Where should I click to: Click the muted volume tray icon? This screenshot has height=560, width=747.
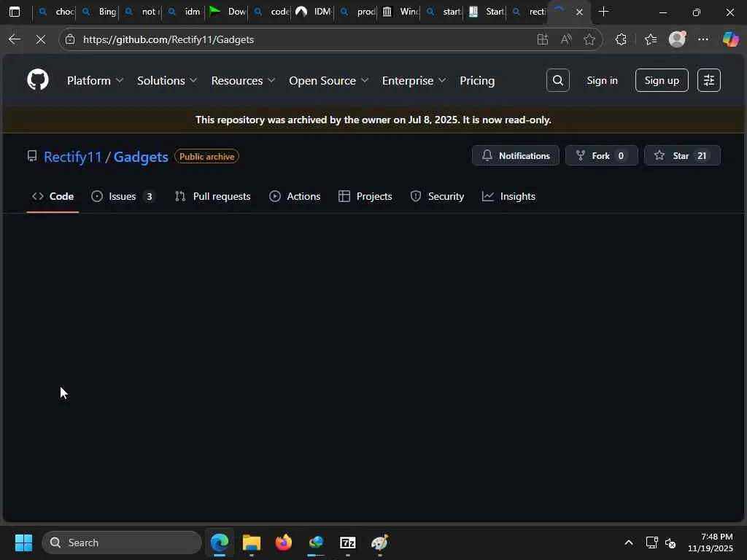pos(670,542)
